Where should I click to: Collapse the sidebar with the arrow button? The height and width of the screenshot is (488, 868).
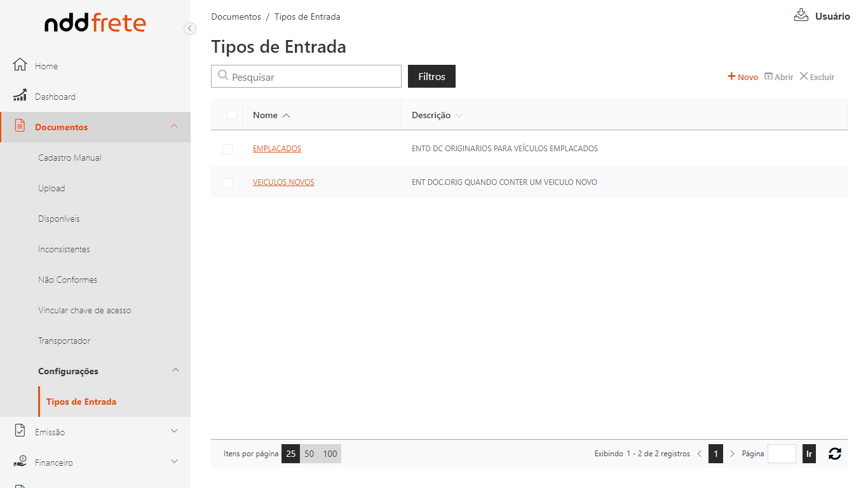click(x=189, y=28)
